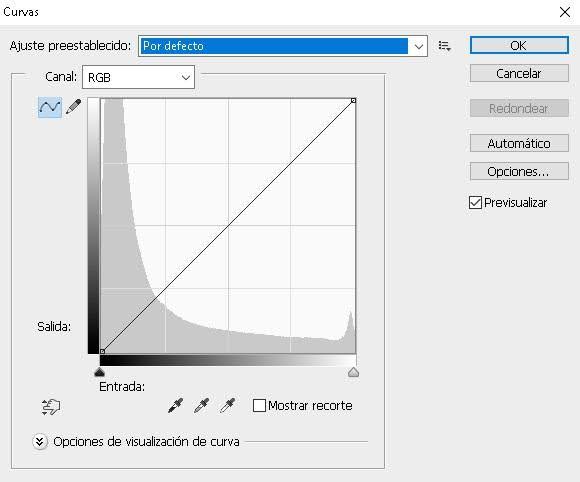Viewport: 580px width, 482px height.
Task: Open the Opciones... dialog button
Action: tap(519, 171)
